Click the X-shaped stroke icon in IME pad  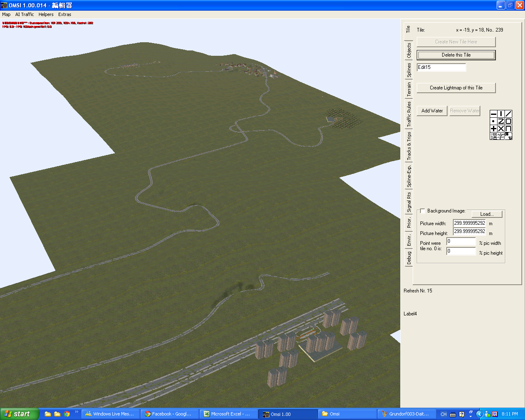501,128
